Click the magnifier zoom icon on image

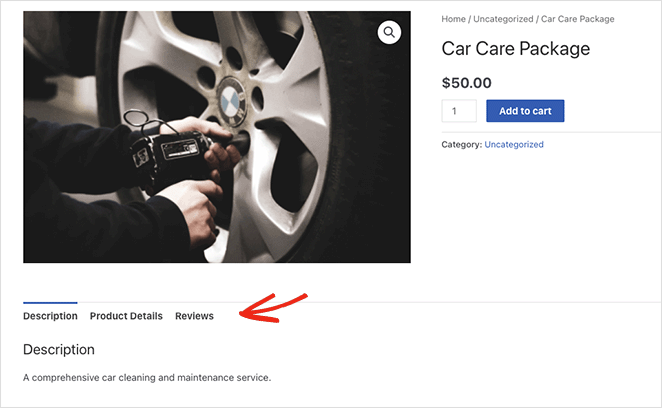click(389, 33)
